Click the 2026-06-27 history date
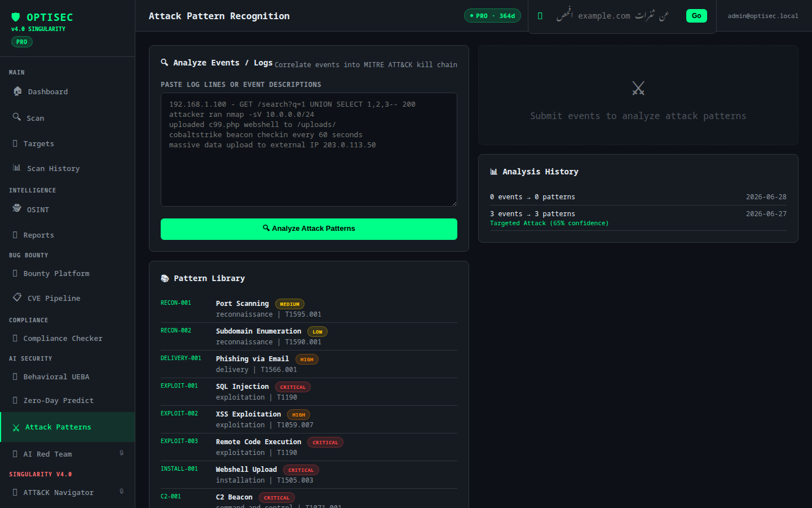Viewport: 812px width, 508px height. click(x=766, y=214)
